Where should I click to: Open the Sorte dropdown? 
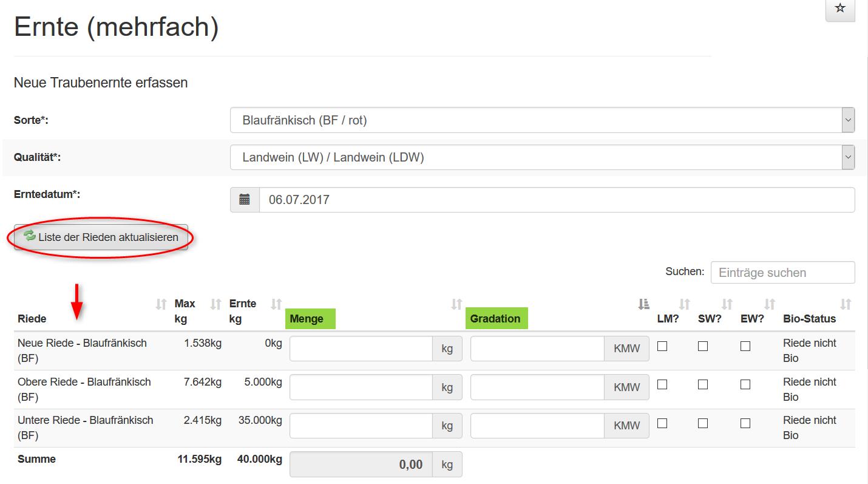point(542,120)
